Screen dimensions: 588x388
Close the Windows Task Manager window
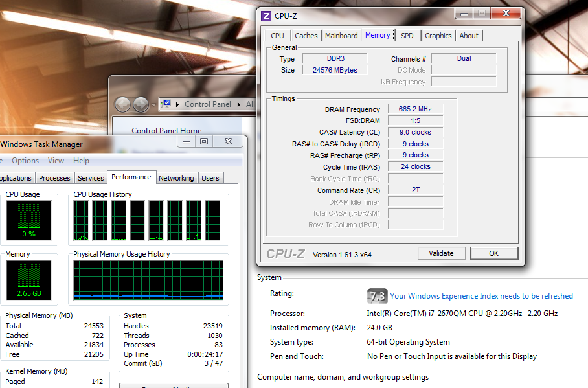[228, 141]
